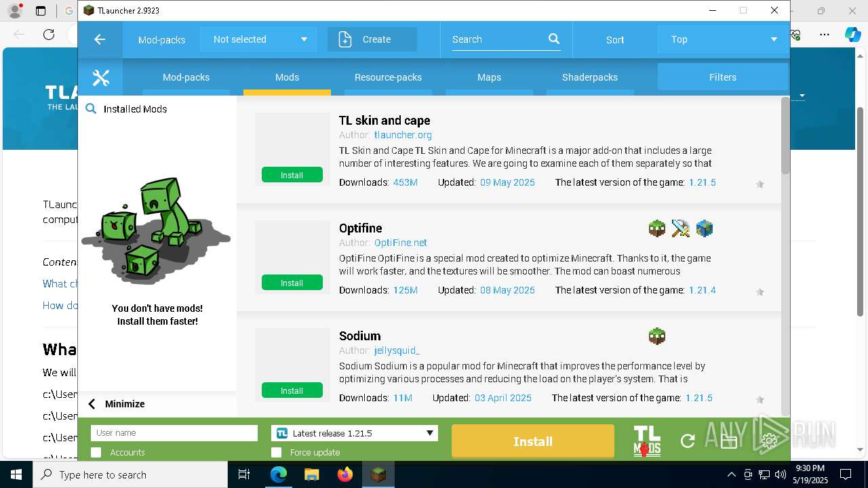
Task: Star the Sodium mod as favorite
Action: point(760,400)
